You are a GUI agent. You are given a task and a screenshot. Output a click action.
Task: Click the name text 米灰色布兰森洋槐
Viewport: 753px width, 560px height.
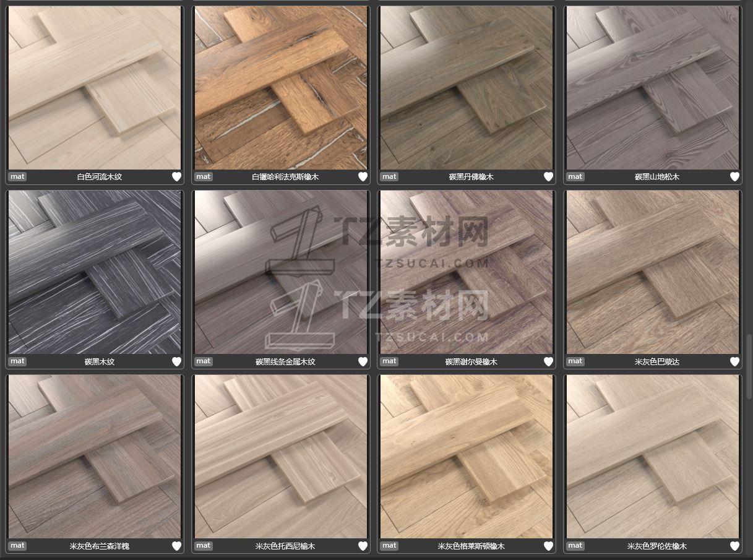click(100, 546)
